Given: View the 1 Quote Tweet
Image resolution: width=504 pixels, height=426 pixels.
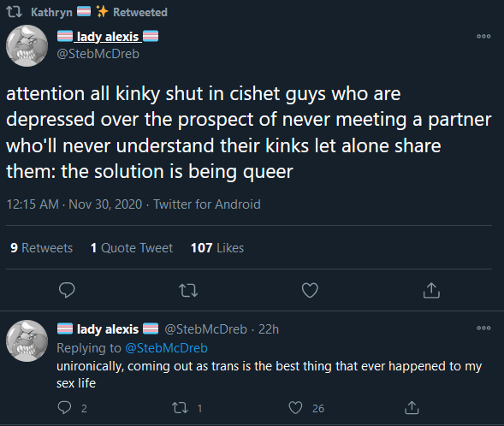Looking at the screenshot, I should tap(132, 248).
